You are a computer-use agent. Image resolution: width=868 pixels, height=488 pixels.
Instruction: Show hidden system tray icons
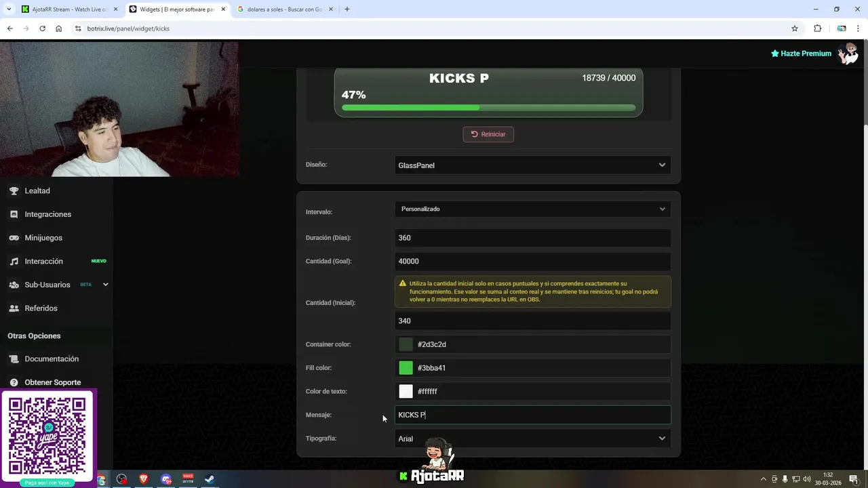pyautogui.click(x=763, y=479)
